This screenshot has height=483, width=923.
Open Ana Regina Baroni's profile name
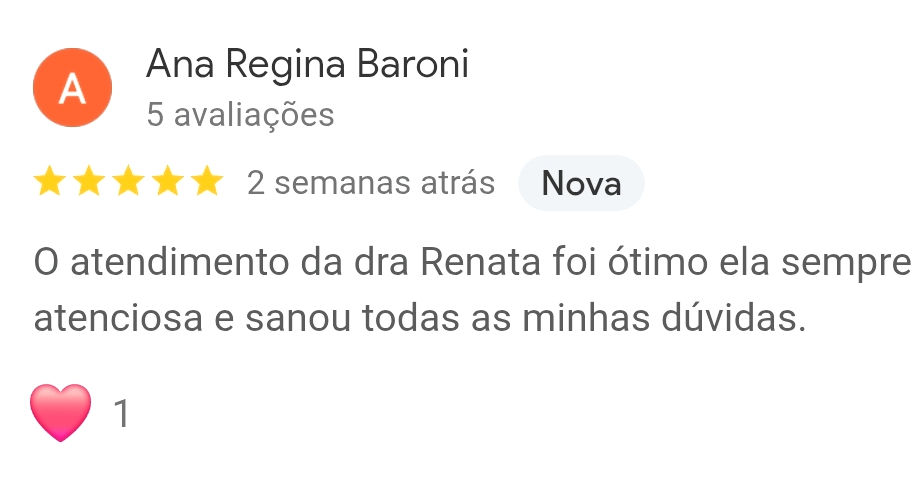[x=307, y=65]
